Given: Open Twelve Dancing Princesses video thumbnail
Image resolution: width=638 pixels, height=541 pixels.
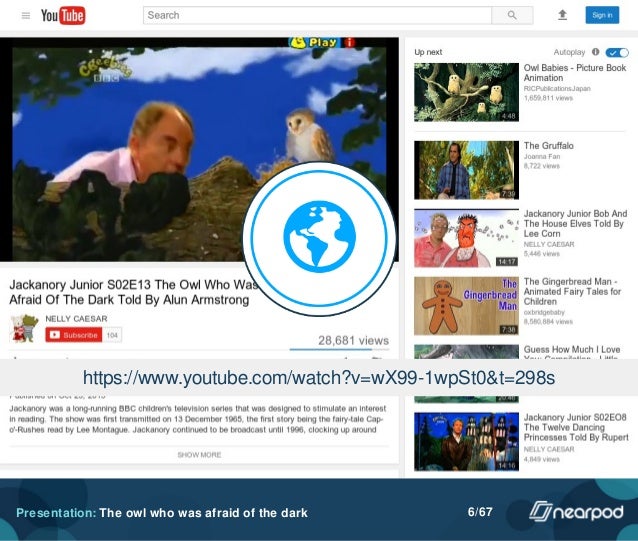Looking at the screenshot, I should pos(466,442).
